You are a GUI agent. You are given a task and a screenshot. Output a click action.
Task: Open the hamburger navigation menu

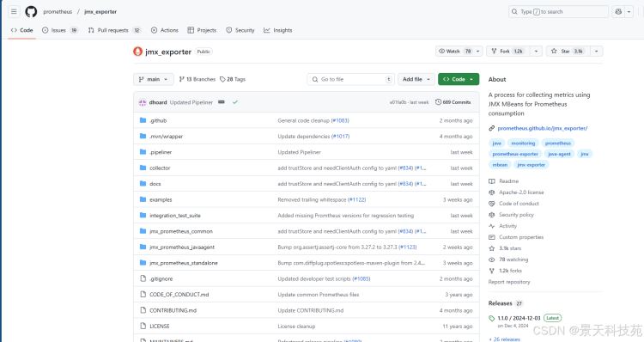click(x=14, y=11)
